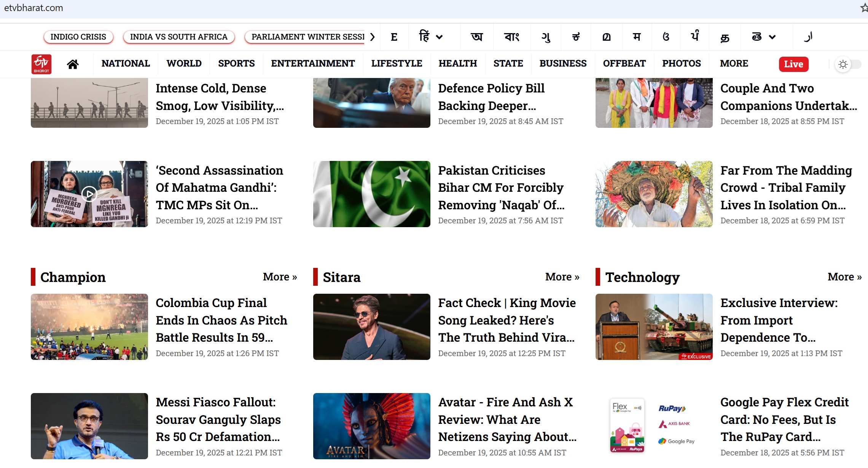
Task: Toggle the dark mode switch
Action: pos(848,64)
